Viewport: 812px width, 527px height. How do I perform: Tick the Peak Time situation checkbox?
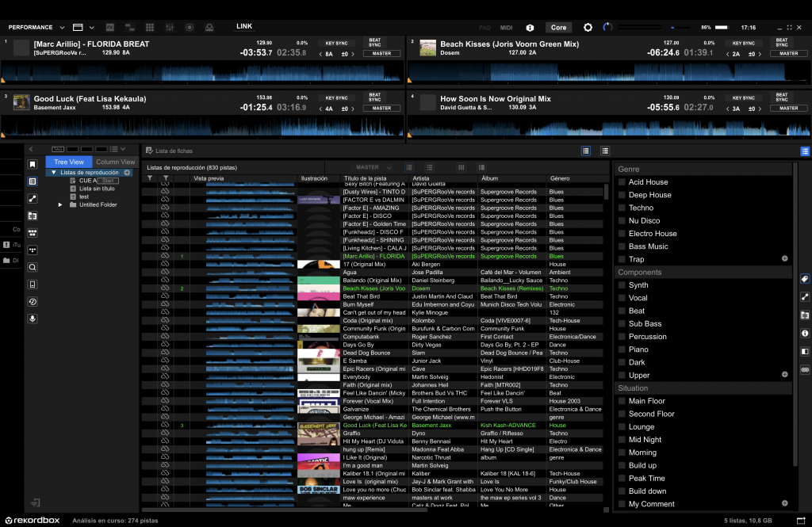click(x=622, y=479)
